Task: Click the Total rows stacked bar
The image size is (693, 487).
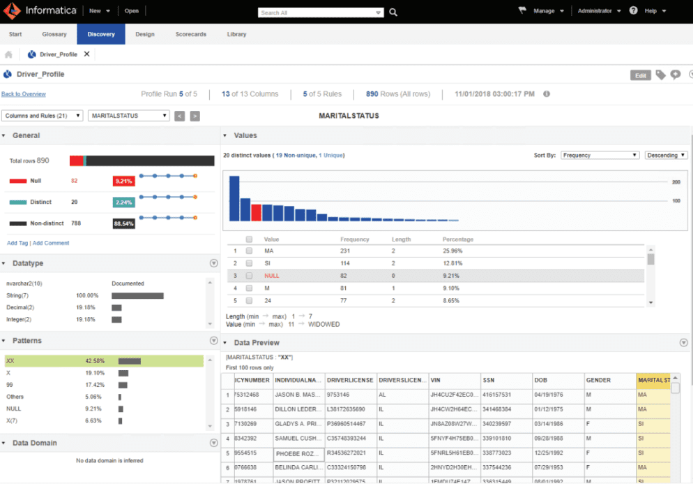Action: pos(142,160)
